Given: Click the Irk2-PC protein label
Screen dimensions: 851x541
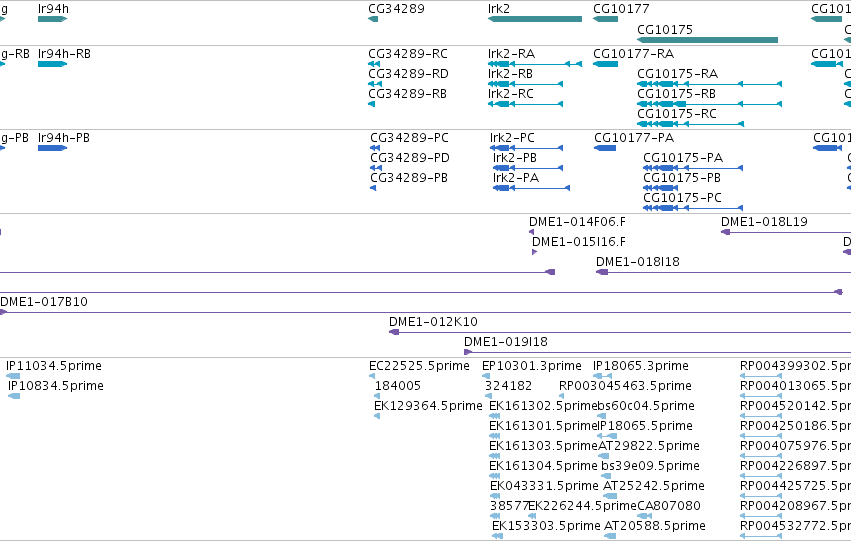Looking at the screenshot, I should coord(512,138).
